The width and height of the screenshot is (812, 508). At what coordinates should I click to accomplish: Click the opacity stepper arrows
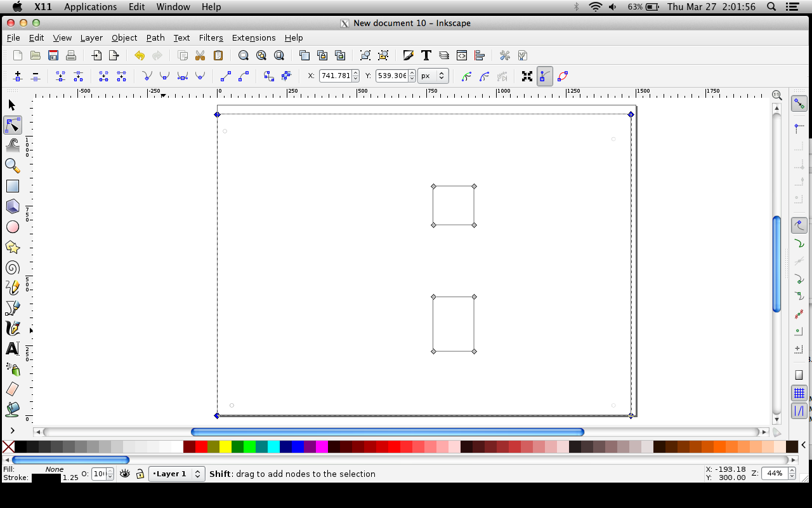[x=110, y=474]
